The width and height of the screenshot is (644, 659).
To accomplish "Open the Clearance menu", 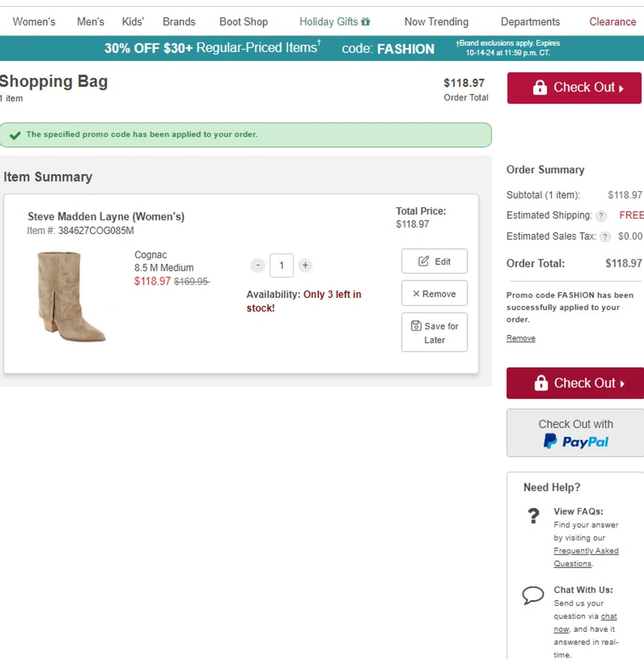I will pos(612,22).
